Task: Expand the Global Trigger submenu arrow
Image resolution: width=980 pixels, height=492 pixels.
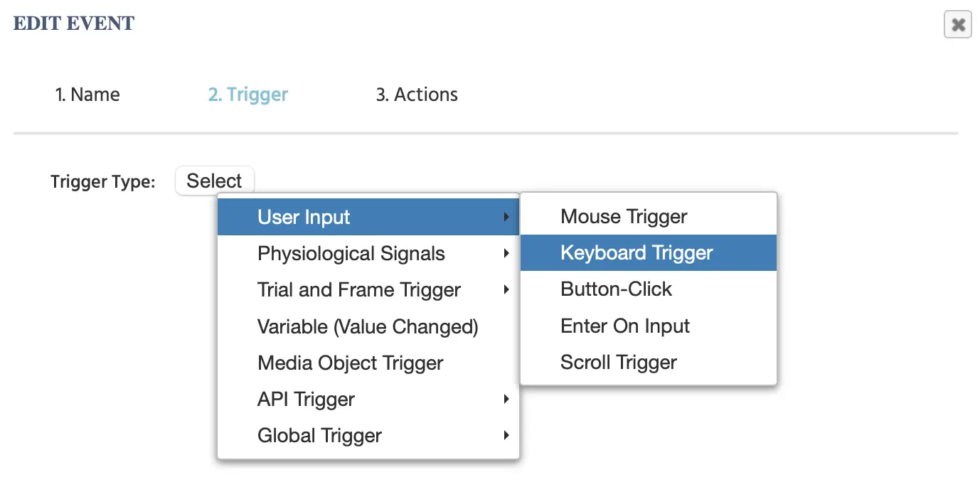Action: point(506,435)
